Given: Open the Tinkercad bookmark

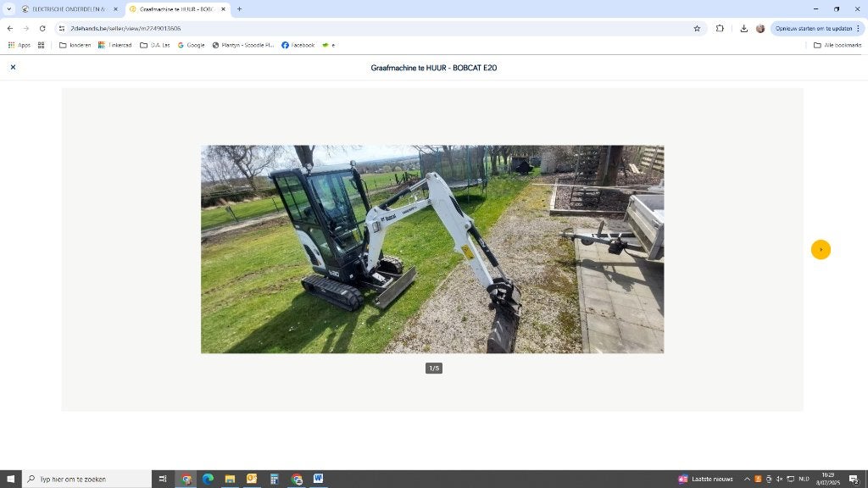Looking at the screenshot, I should pyautogui.click(x=114, y=46).
